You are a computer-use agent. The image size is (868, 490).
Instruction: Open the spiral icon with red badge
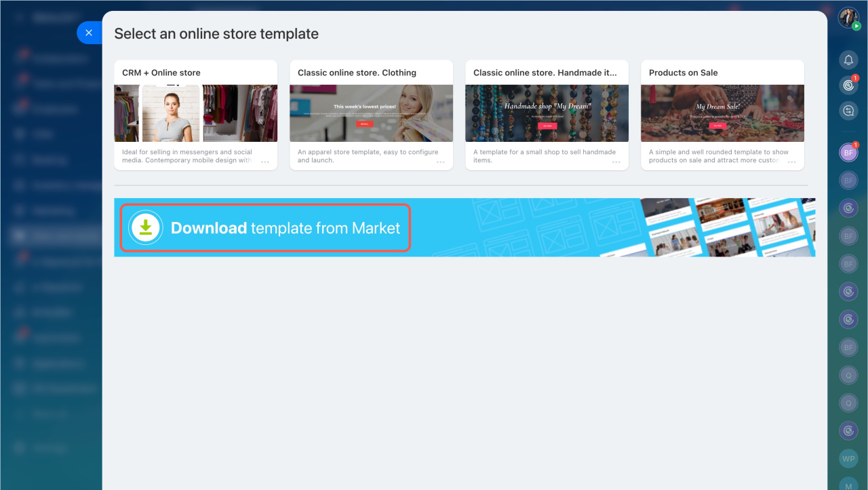(848, 85)
